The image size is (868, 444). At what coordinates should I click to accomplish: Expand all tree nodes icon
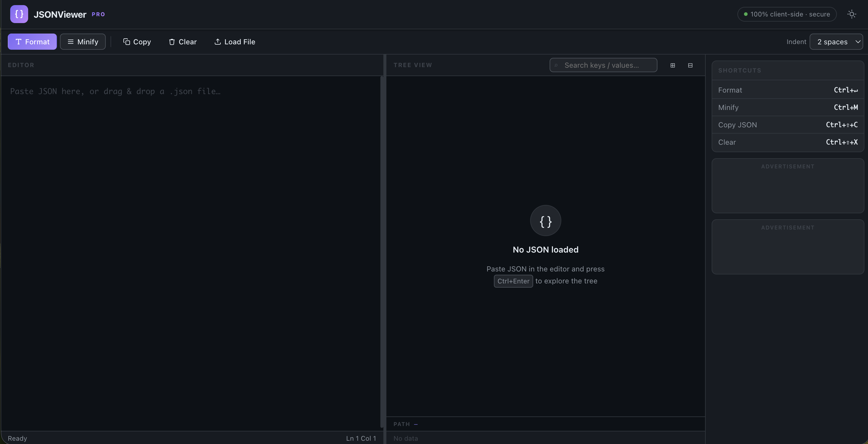pyautogui.click(x=673, y=65)
